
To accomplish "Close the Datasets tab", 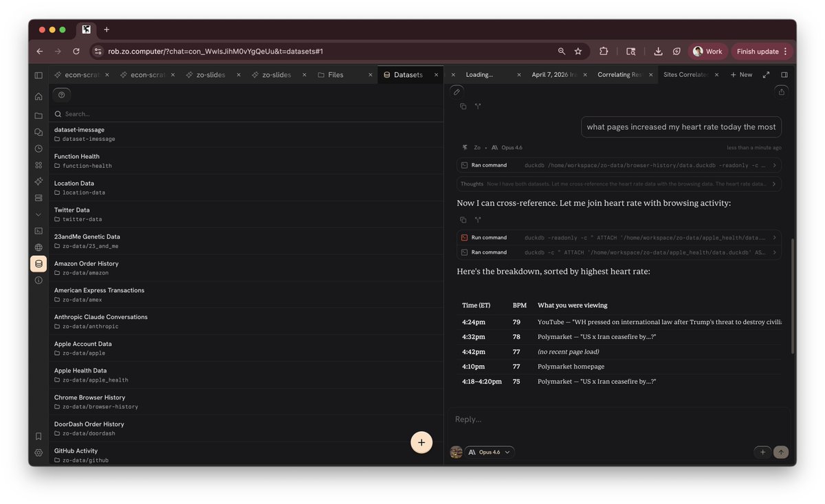I will [434, 75].
